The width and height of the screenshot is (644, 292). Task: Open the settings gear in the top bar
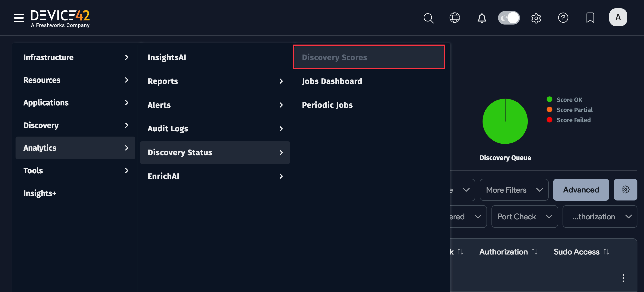[536, 18]
